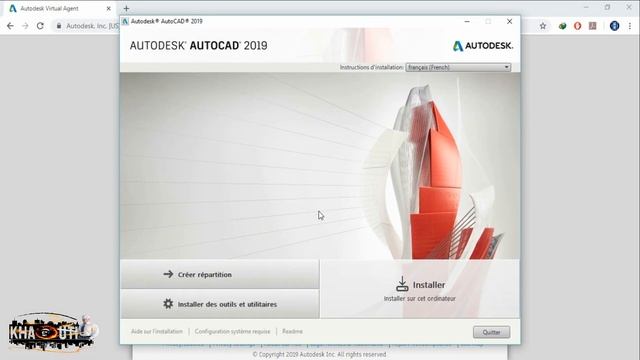Open a new browser tab

[126, 8]
